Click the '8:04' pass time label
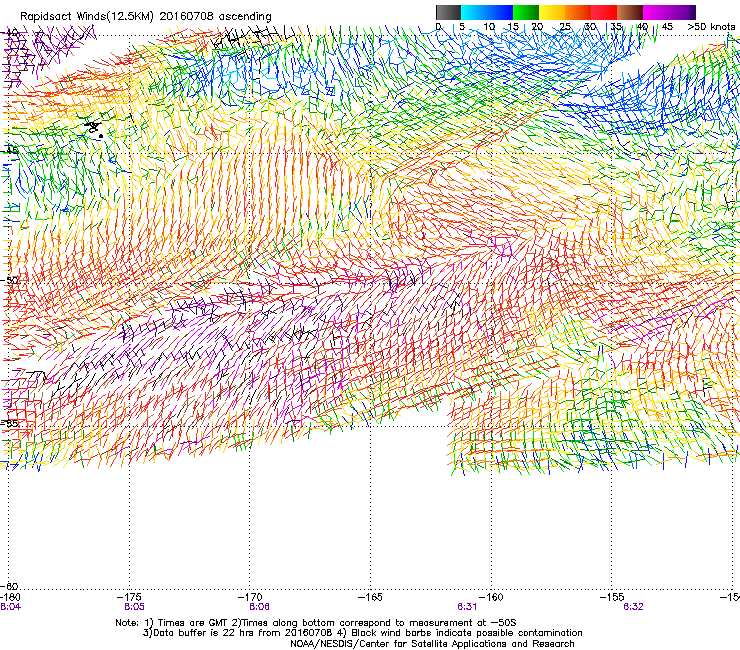 click(x=10, y=607)
